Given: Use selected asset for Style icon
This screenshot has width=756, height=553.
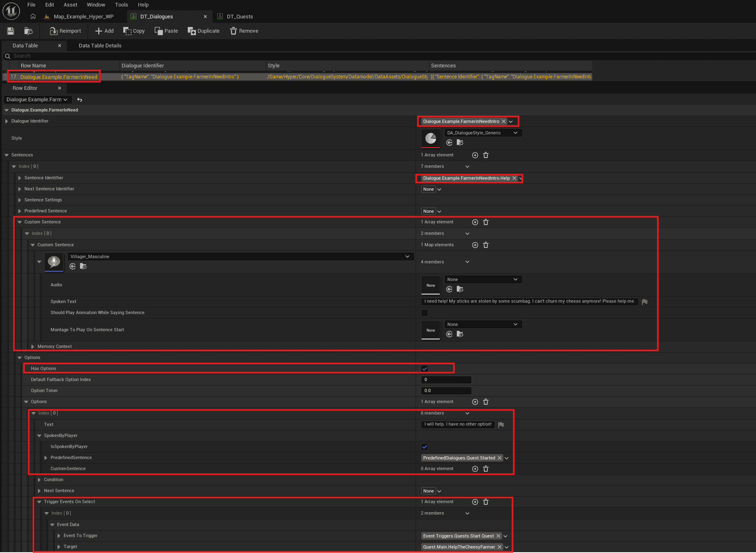Looking at the screenshot, I should point(449,143).
